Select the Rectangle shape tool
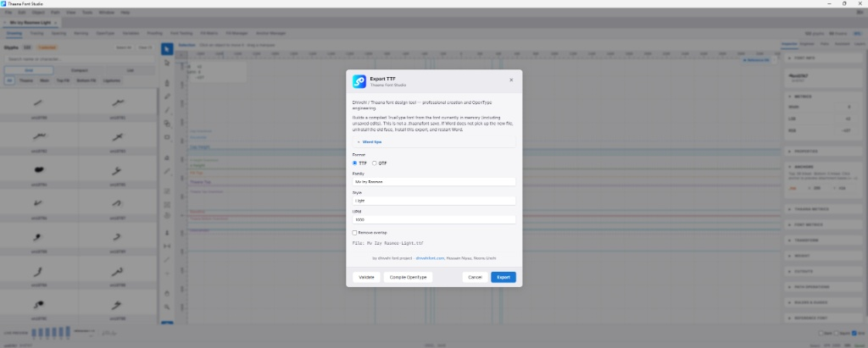868x348 pixels. click(167, 137)
